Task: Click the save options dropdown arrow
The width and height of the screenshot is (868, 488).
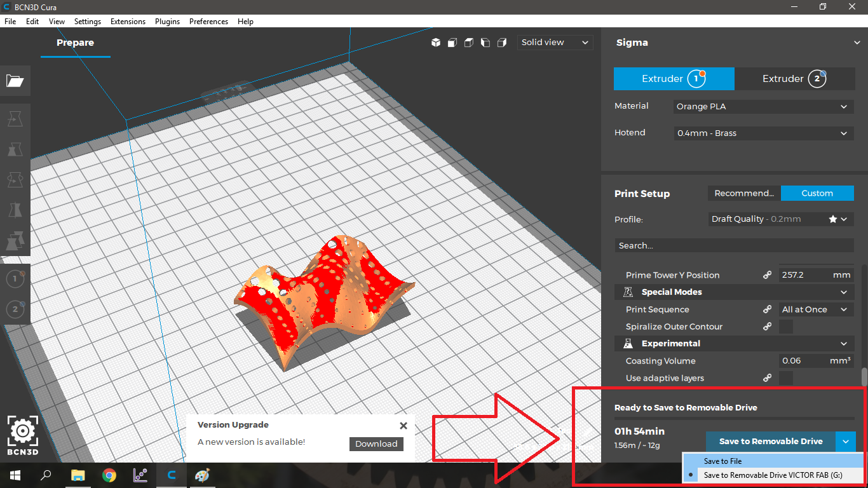Action: (x=846, y=441)
